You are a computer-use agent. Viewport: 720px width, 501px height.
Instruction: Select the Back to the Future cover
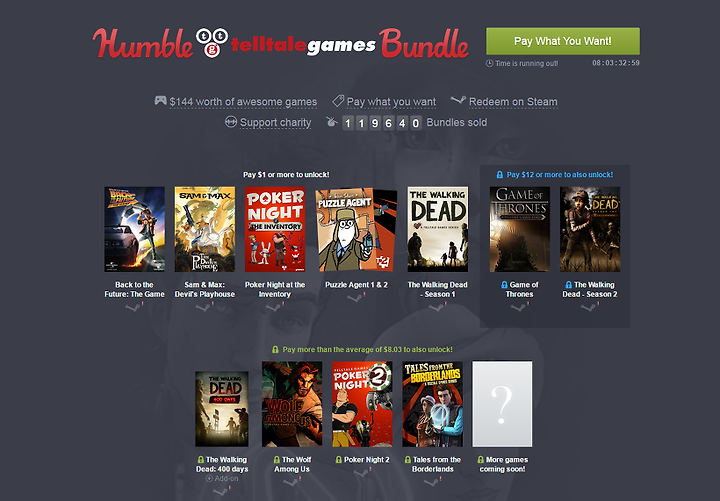pyautogui.click(x=135, y=229)
